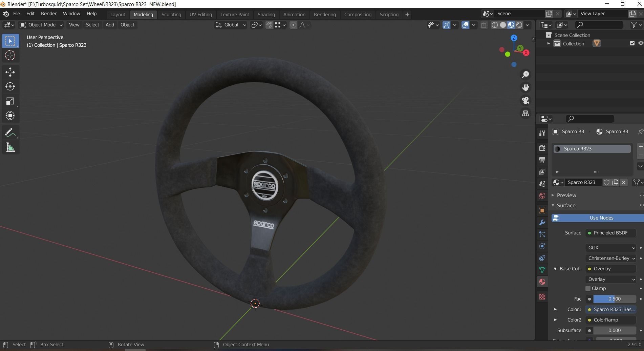Click the zoom view magnifier icon

click(x=525, y=75)
